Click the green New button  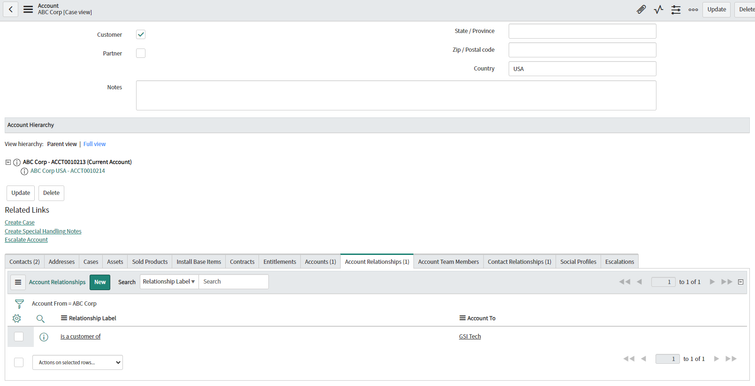pyautogui.click(x=100, y=282)
